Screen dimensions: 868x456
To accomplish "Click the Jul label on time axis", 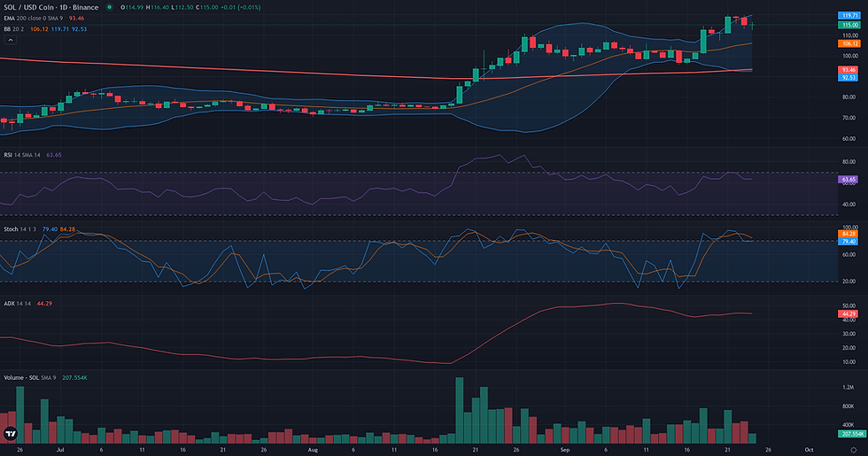I will tap(60, 450).
